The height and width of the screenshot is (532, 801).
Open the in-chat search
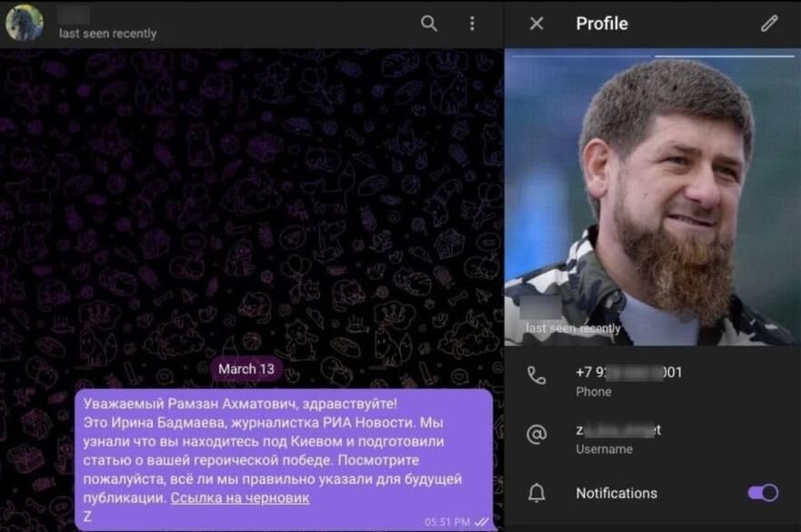coord(428,24)
